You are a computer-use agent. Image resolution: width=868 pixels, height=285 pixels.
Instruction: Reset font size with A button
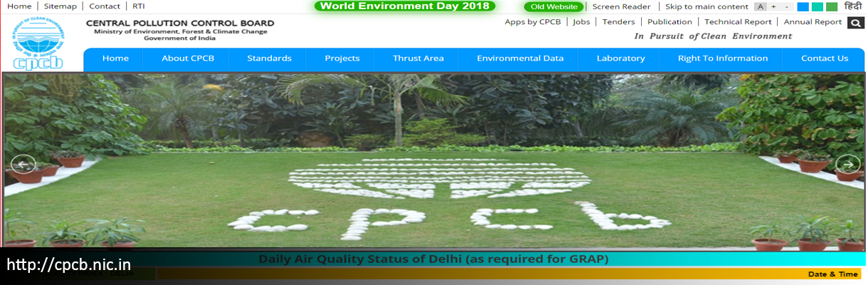click(761, 6)
